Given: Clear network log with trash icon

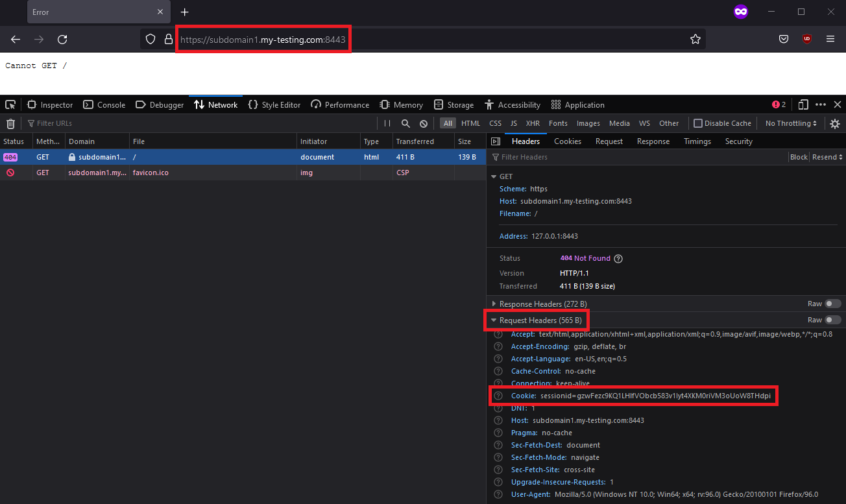Looking at the screenshot, I should tap(10, 123).
